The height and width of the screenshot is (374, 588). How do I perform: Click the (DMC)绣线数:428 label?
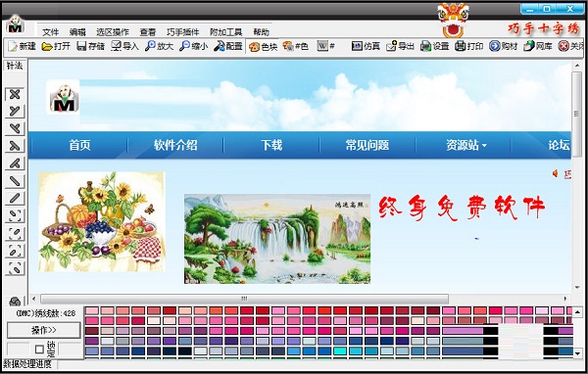click(46, 313)
